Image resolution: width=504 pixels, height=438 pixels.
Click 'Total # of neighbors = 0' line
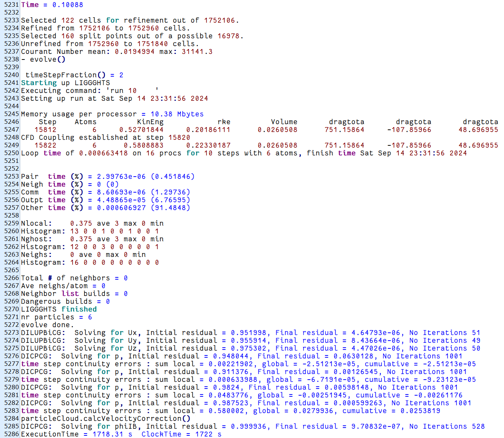tap(74, 278)
